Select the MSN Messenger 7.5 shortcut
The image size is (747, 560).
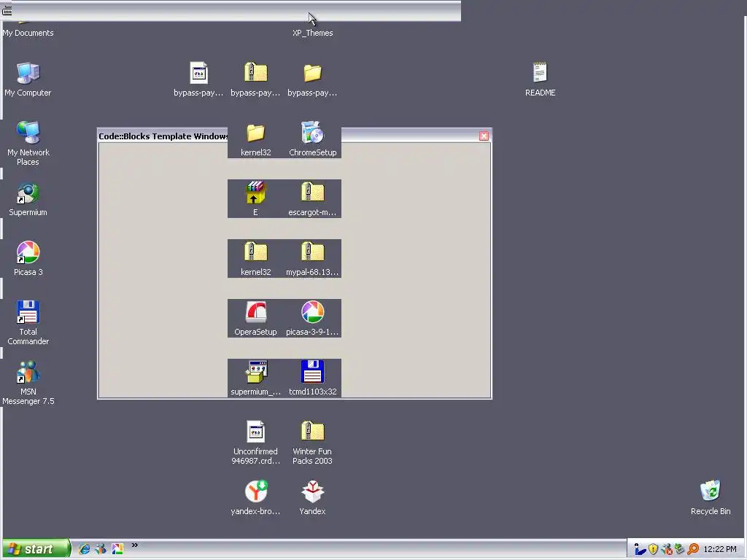[x=28, y=372]
